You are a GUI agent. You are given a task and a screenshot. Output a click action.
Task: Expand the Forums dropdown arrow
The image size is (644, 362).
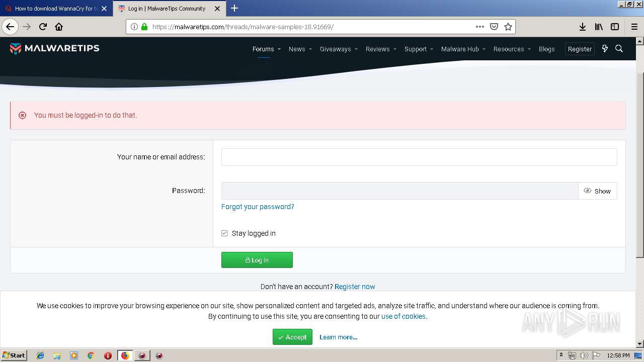click(279, 49)
